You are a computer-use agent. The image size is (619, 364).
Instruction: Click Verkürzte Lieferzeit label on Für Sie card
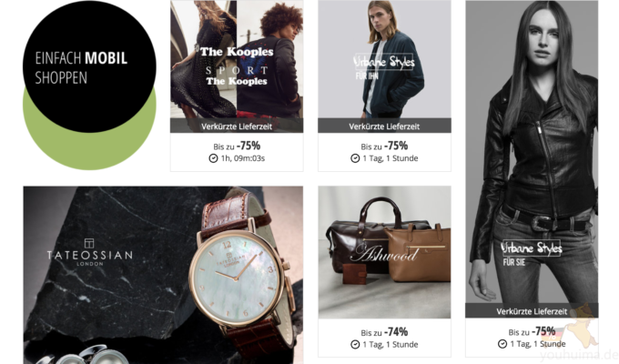[532, 311]
